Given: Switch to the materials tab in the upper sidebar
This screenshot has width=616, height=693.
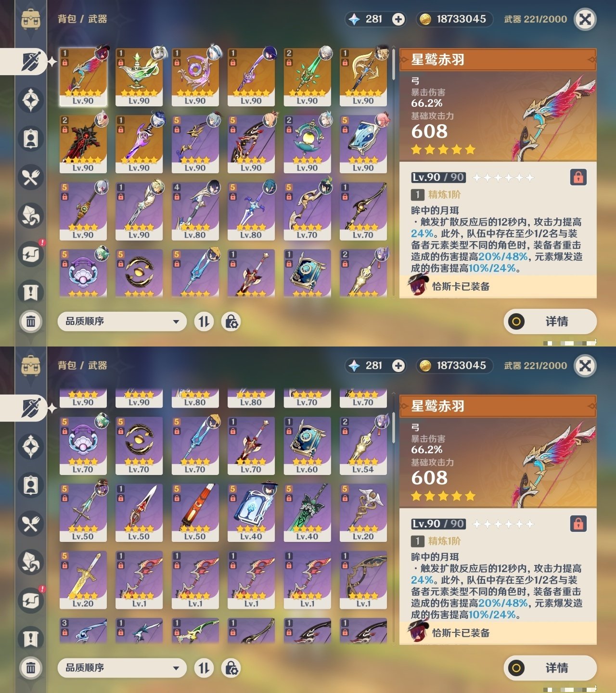Looking at the screenshot, I should [x=31, y=216].
